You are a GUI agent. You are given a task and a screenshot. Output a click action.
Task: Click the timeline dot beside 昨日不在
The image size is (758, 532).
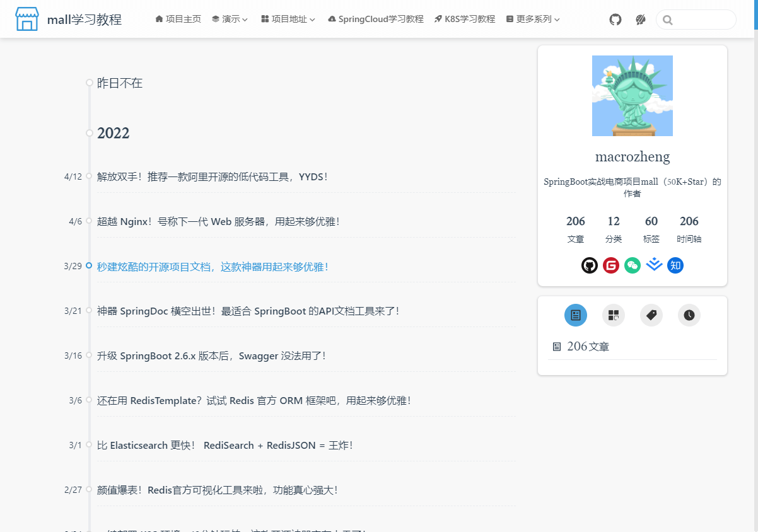tap(90, 83)
